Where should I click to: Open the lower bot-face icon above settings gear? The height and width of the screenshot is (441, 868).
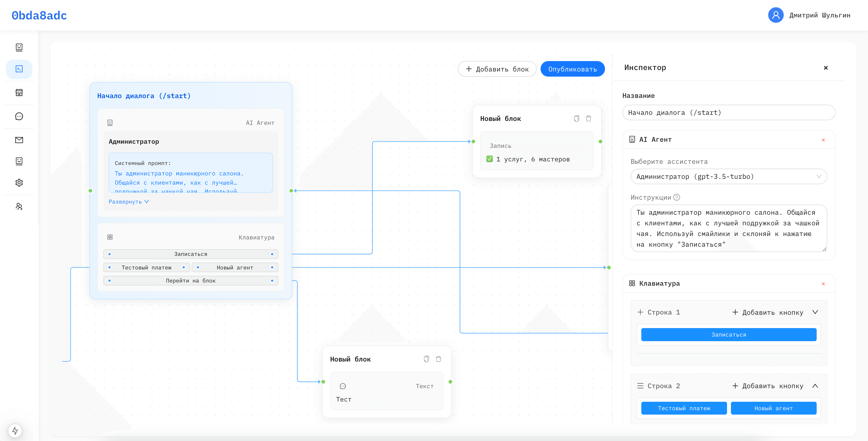(x=19, y=161)
